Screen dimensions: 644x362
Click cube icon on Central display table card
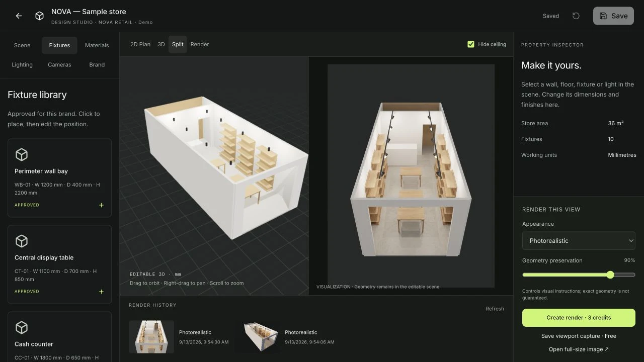click(x=22, y=241)
